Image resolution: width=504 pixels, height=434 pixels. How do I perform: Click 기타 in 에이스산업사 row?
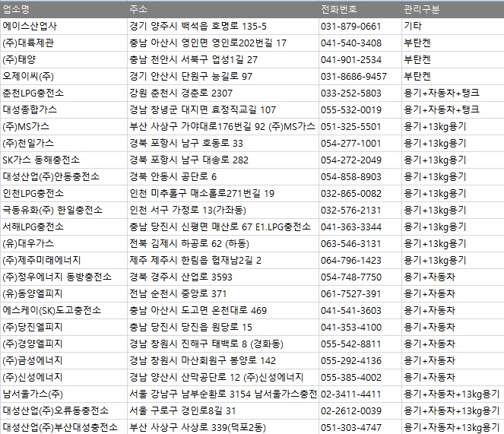coord(413,26)
